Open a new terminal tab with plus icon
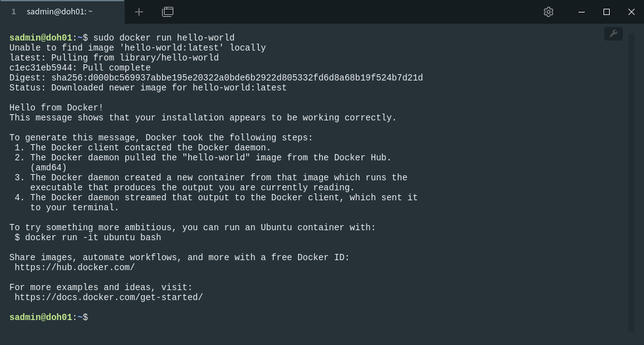644x345 pixels. 139,12
